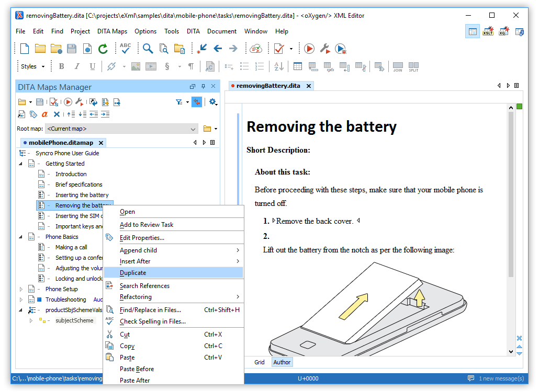
Task: Close the DITA Maps Manager panel
Action: coord(214,86)
